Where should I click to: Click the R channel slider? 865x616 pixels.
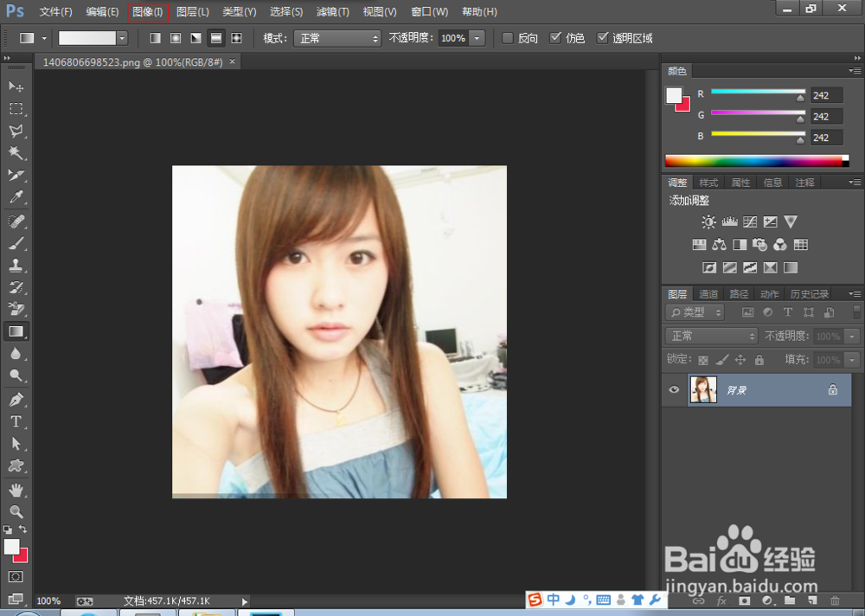[x=758, y=93]
